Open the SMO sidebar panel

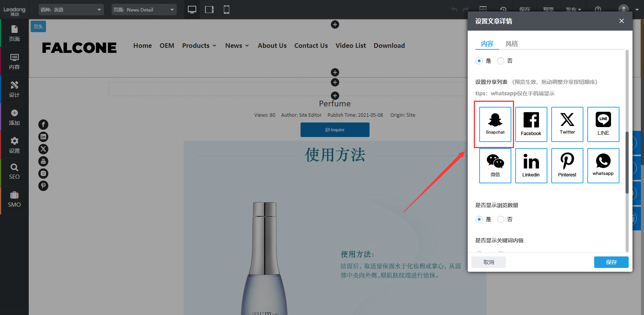point(14,199)
